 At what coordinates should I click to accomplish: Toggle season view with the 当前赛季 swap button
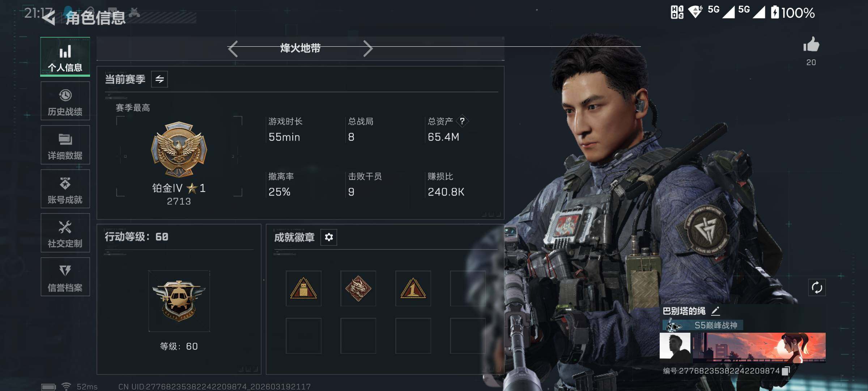point(159,79)
